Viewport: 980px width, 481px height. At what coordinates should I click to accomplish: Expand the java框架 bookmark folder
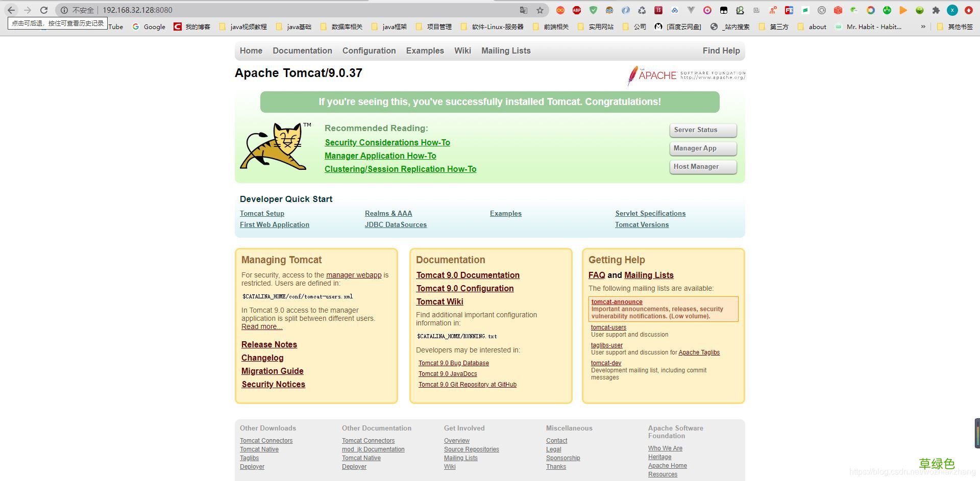(x=389, y=27)
